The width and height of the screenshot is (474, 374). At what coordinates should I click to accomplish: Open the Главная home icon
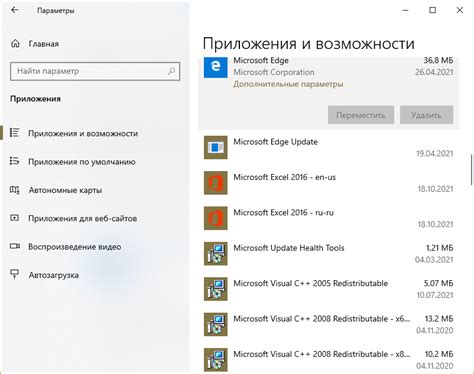pyautogui.click(x=15, y=44)
